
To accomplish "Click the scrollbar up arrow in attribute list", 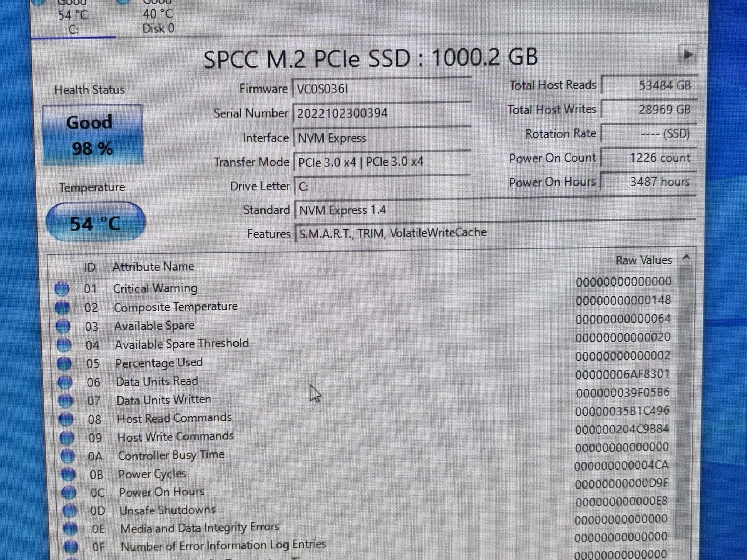I will [686, 257].
